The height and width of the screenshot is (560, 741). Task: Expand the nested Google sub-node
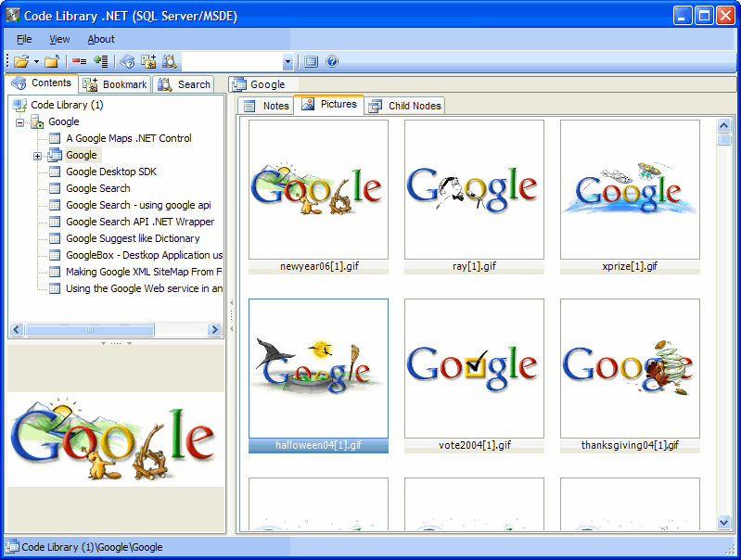point(37,156)
